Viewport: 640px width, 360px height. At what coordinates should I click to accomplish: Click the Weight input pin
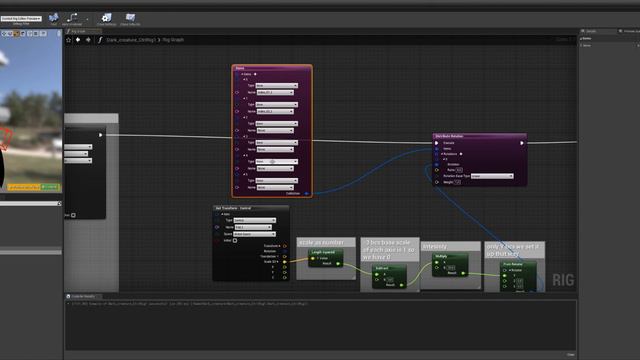(437, 182)
